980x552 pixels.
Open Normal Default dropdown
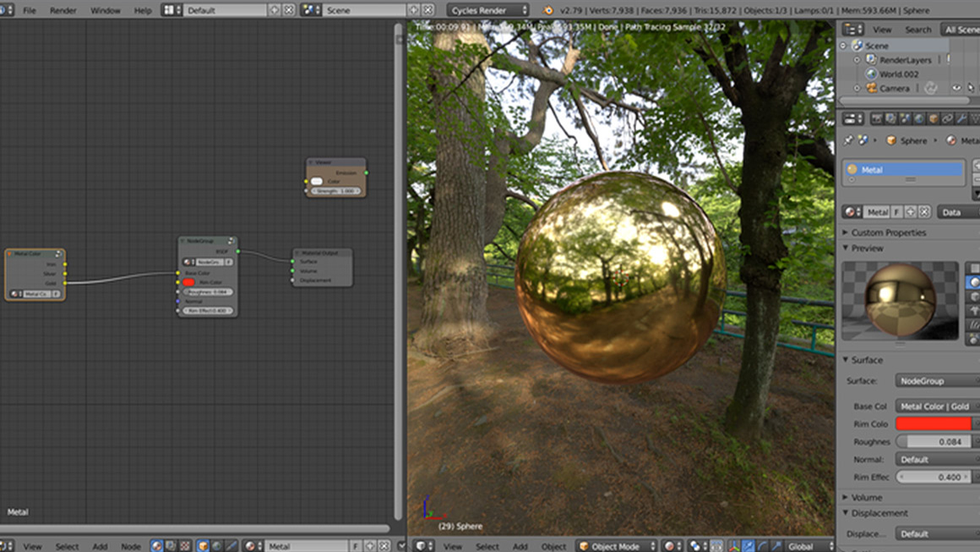pyautogui.click(x=938, y=460)
